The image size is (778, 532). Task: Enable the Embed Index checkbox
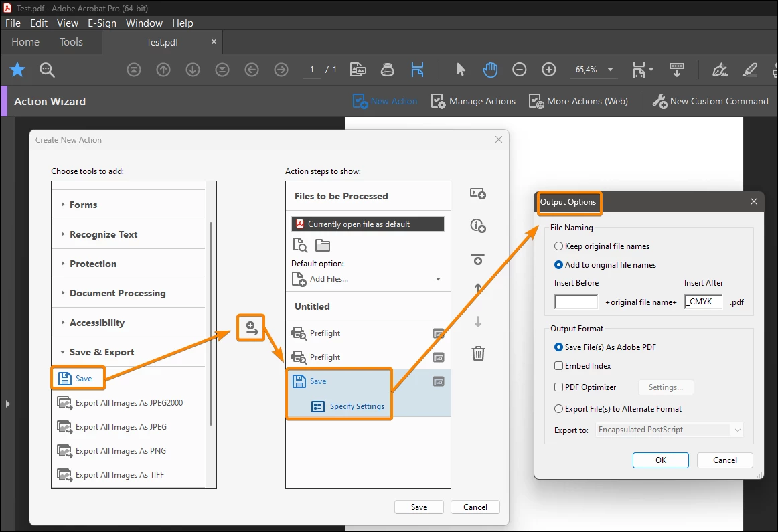tap(558, 366)
